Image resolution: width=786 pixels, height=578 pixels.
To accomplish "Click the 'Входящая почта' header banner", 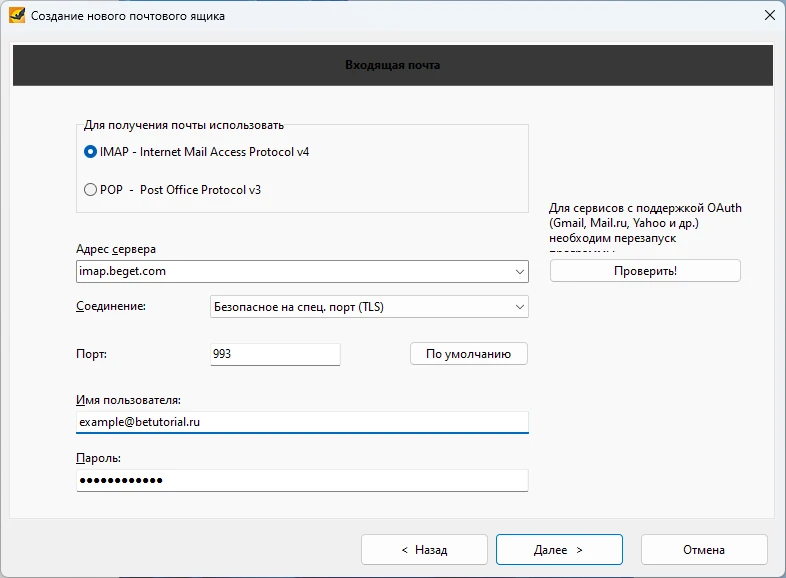I will [393, 65].
